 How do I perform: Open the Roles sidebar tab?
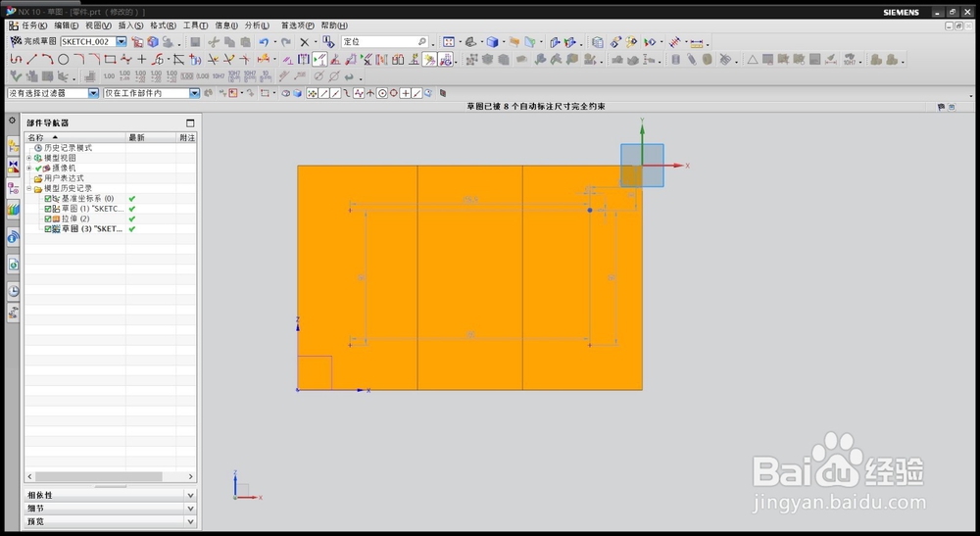pyautogui.click(x=13, y=313)
